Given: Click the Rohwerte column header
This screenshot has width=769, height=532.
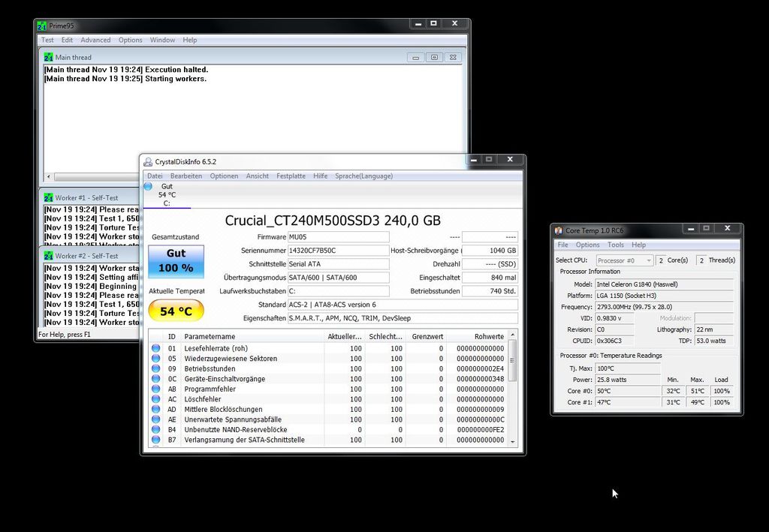Looking at the screenshot, I should pos(477,337).
